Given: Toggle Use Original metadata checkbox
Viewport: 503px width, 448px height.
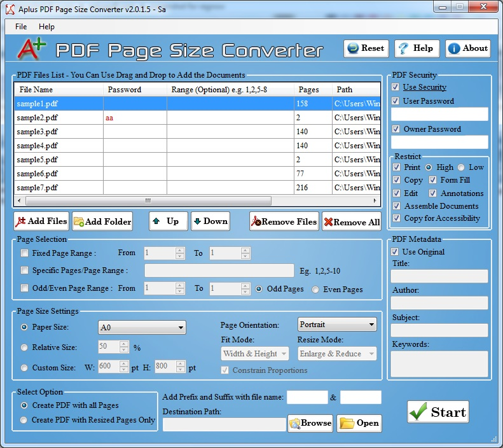Looking at the screenshot, I should pos(395,251).
